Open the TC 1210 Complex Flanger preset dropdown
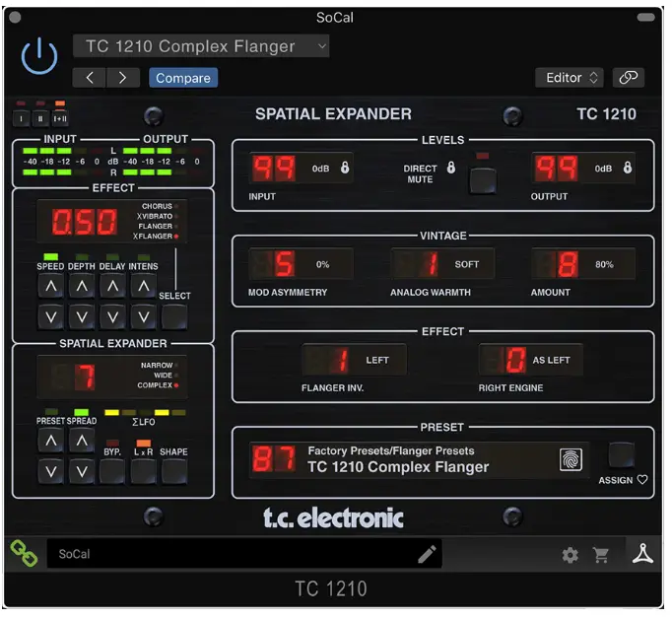The height and width of the screenshot is (619, 672). 201,46
